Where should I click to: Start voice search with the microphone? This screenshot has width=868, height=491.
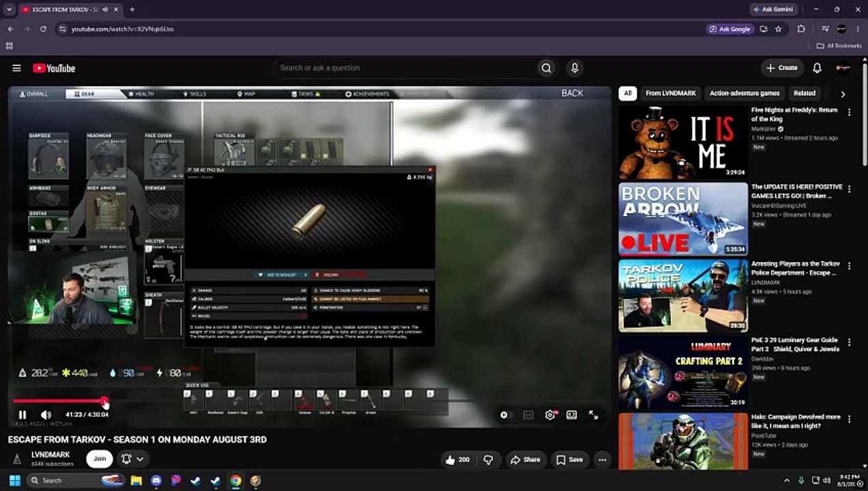[575, 68]
